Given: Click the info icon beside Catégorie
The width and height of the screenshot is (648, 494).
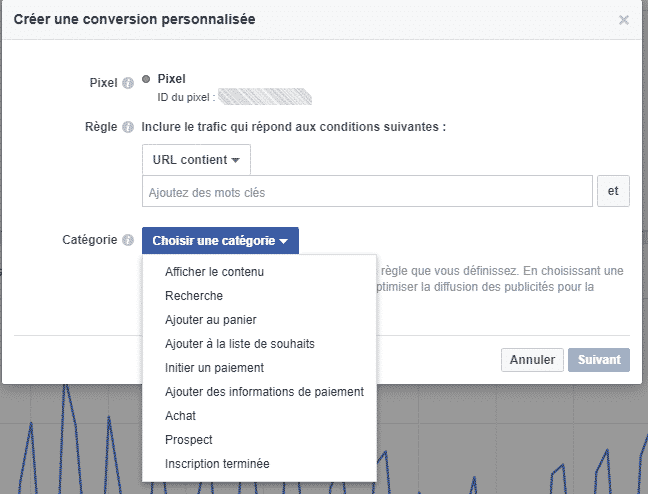Looking at the screenshot, I should pos(128,240).
